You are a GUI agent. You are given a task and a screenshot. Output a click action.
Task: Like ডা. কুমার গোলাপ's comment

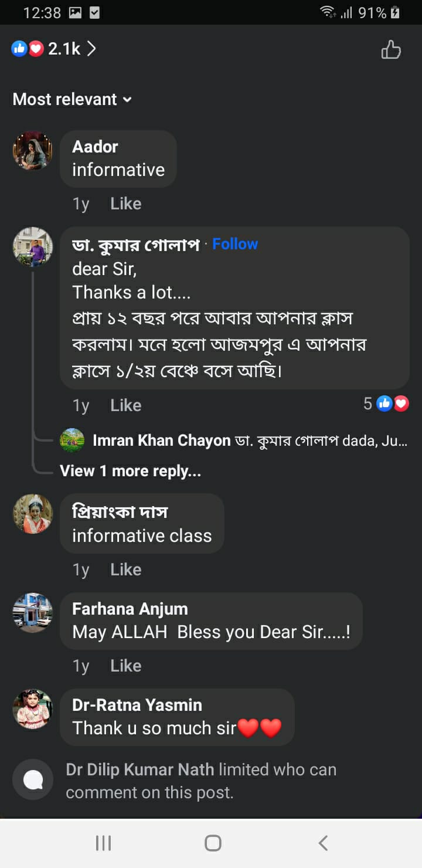pos(125,405)
